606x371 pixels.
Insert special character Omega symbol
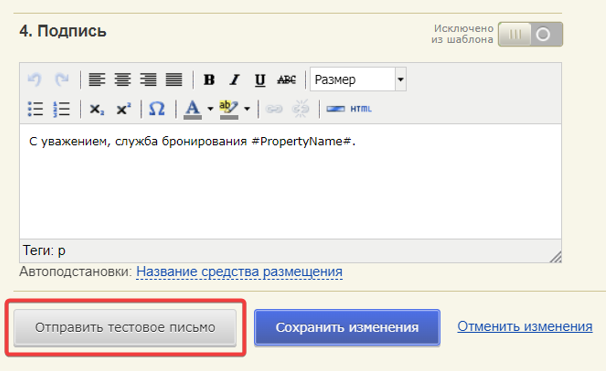[157, 109]
